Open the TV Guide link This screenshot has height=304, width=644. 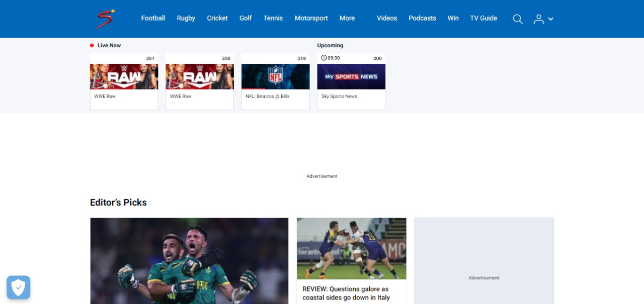[484, 18]
